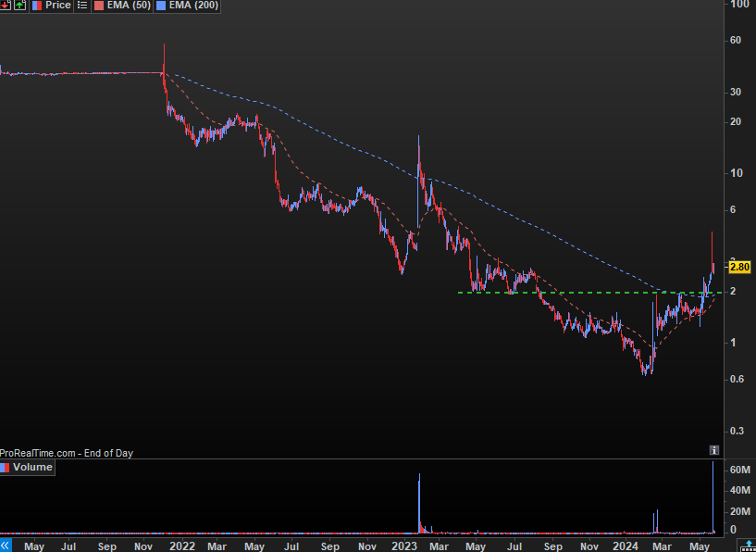Click the double left arrow scroll button
This screenshot has width=756, height=552.
(5, 546)
